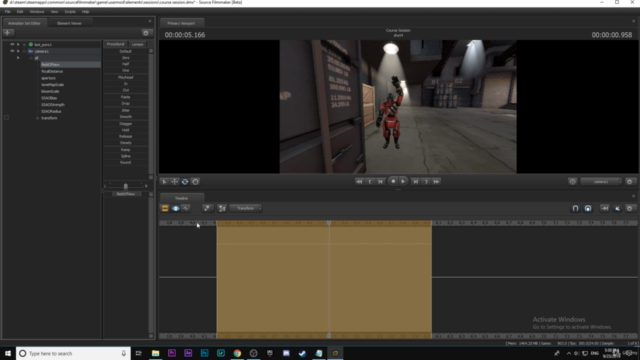Select the screen manipulator circle tool

tap(195, 182)
